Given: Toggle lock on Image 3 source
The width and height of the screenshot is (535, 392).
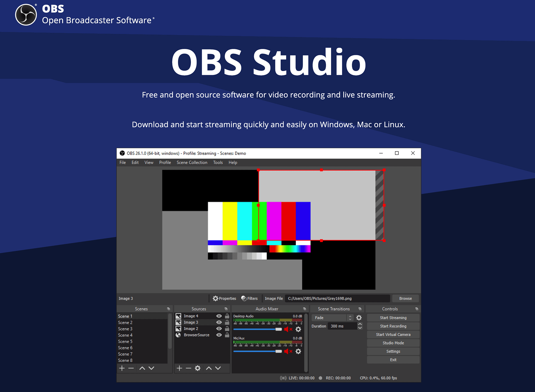Looking at the screenshot, I should 227,322.
